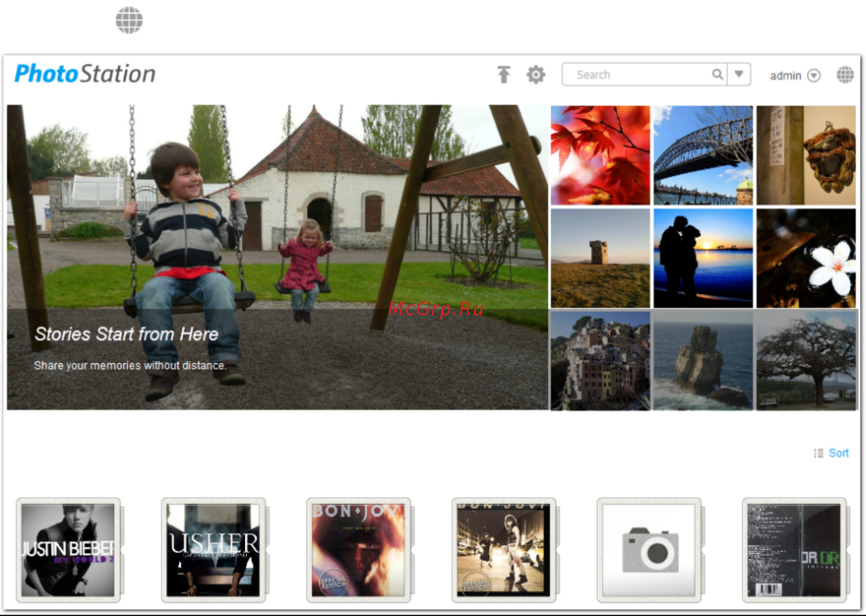Open the red maple leaves photo

click(600, 155)
